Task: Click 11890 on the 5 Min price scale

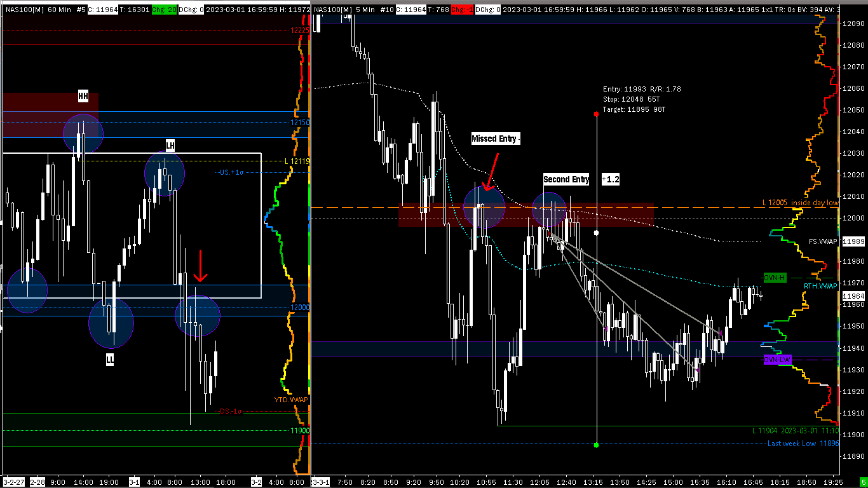Action: pyautogui.click(x=853, y=456)
